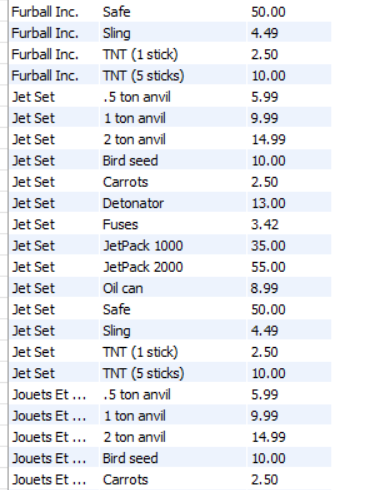Select the Oil can price 8.99
This screenshot has height=490, width=367.
pos(289,288)
